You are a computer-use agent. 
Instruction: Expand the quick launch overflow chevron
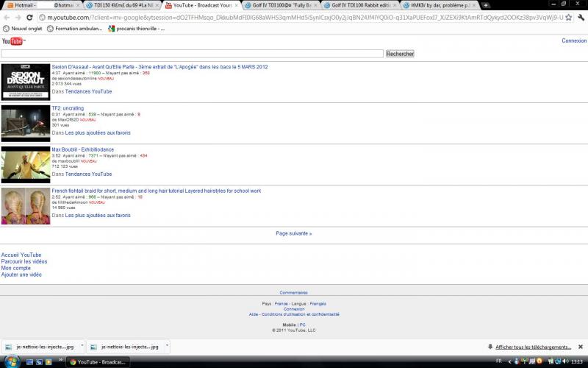click(x=60, y=361)
